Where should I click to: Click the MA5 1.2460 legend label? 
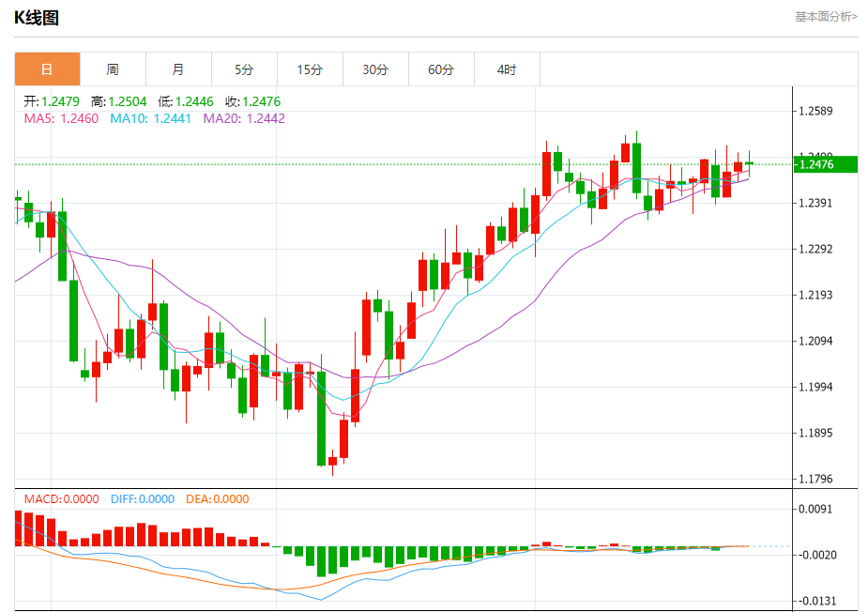[61, 118]
